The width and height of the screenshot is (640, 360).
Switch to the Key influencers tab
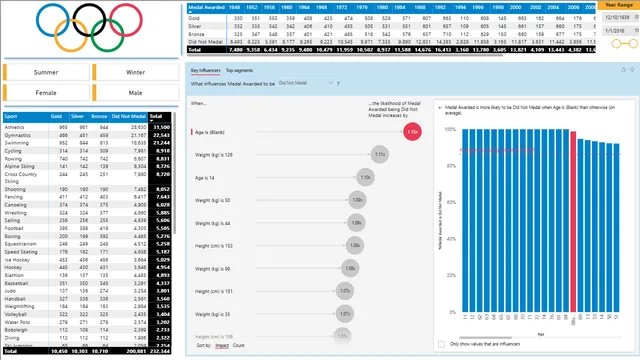click(205, 71)
